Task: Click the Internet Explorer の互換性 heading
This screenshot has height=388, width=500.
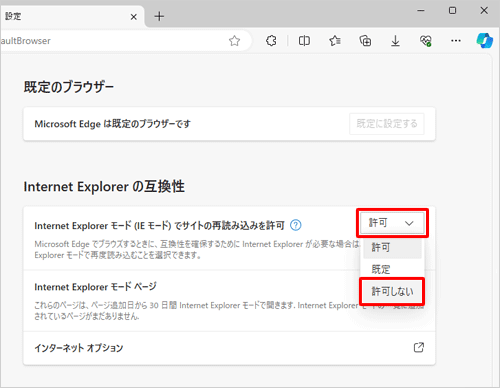Action: (x=104, y=186)
